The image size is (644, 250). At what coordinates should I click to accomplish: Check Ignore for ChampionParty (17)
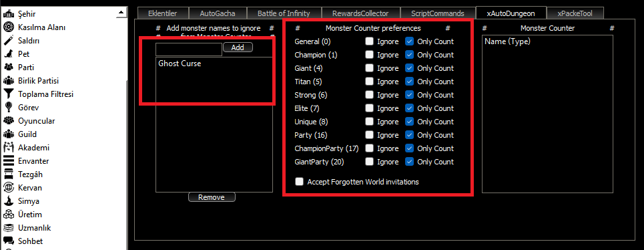[370, 148]
